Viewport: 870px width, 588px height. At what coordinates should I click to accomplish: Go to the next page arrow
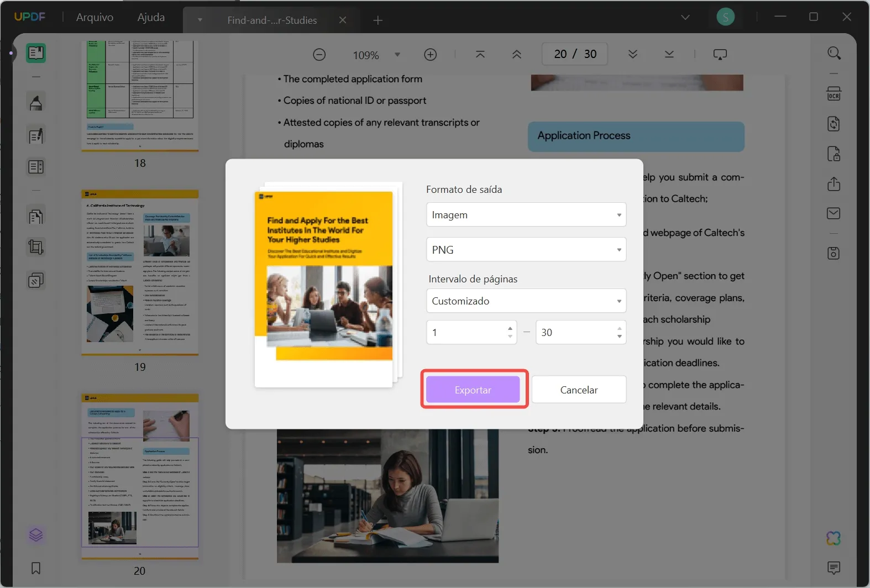click(x=633, y=54)
